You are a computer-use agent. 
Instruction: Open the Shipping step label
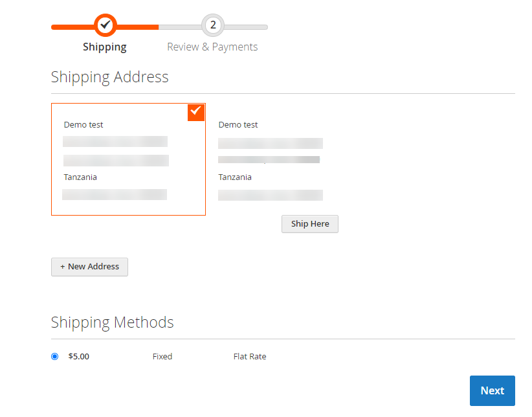[105, 47]
